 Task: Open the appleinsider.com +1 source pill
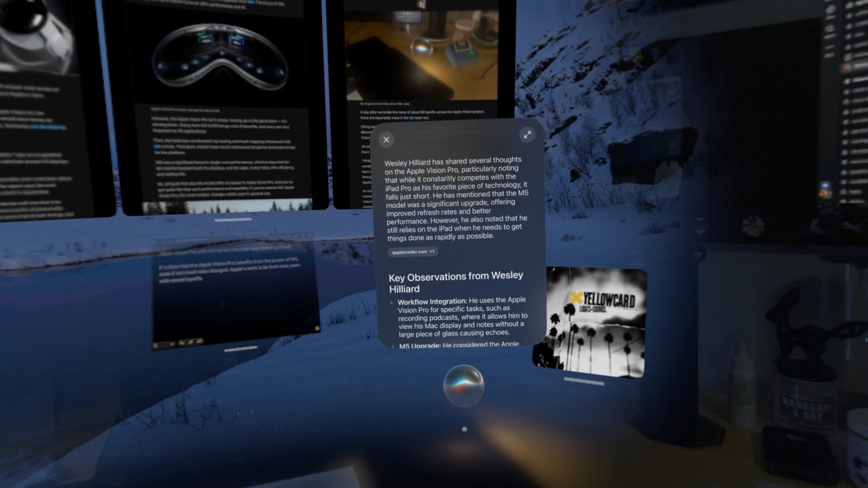pos(413,252)
